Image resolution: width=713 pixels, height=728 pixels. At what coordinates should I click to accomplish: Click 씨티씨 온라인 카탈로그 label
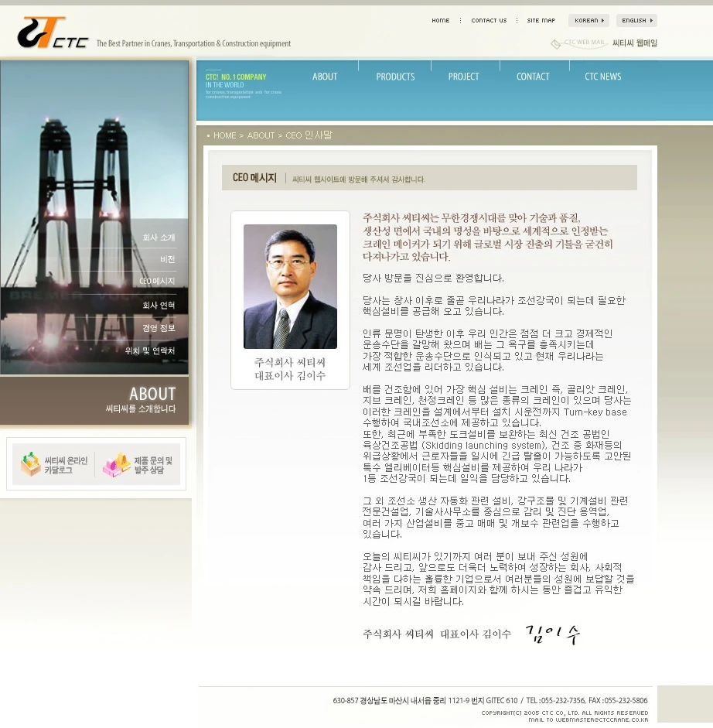click(x=66, y=465)
